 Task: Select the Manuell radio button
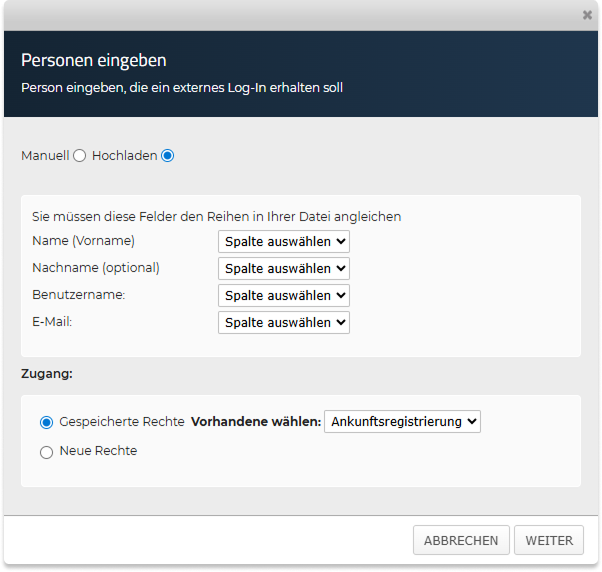coord(80,156)
